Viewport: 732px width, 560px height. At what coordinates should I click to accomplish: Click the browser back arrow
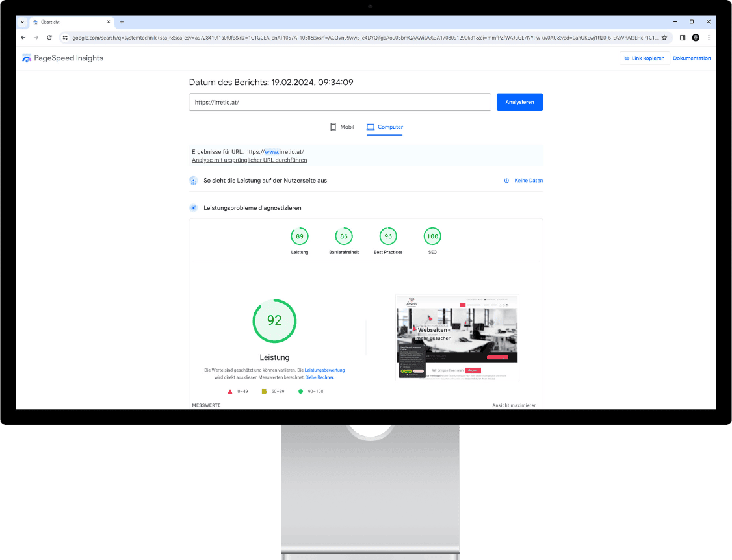click(23, 38)
